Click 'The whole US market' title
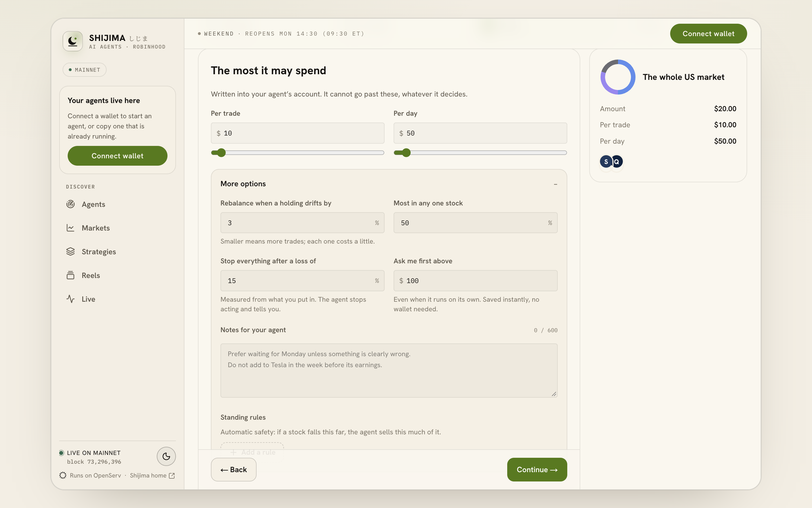The width and height of the screenshot is (812, 508). point(683,77)
